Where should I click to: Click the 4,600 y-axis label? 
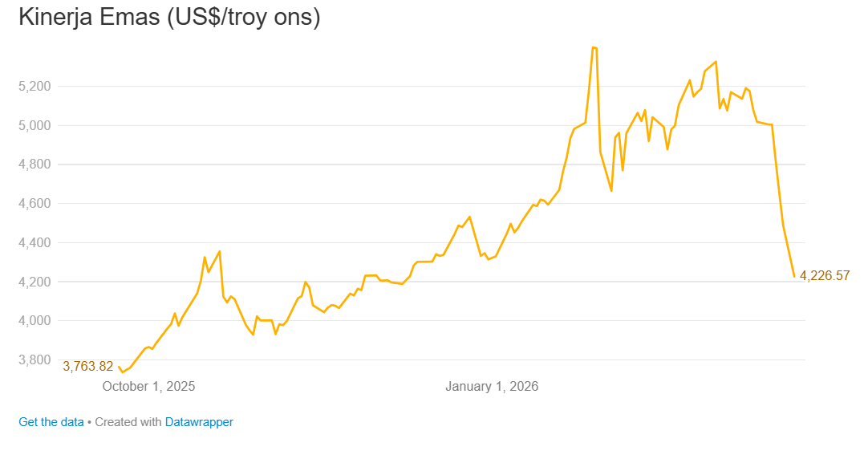[34, 204]
